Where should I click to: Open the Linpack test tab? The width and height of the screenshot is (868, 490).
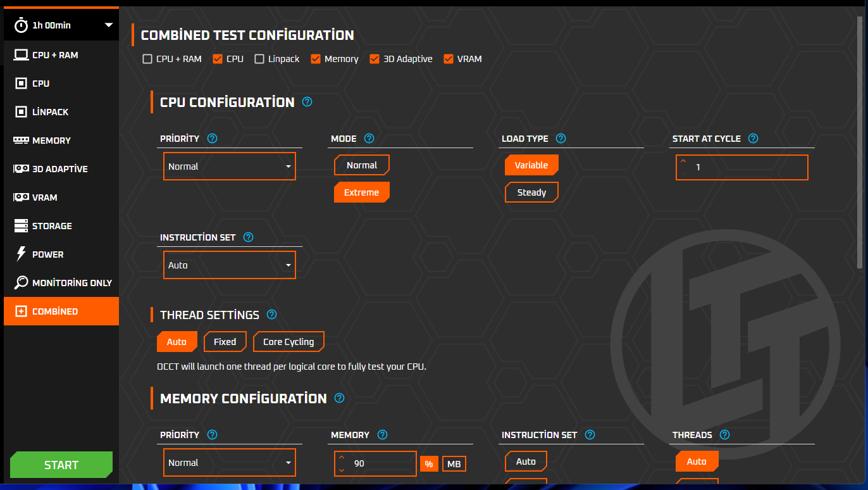click(x=61, y=112)
